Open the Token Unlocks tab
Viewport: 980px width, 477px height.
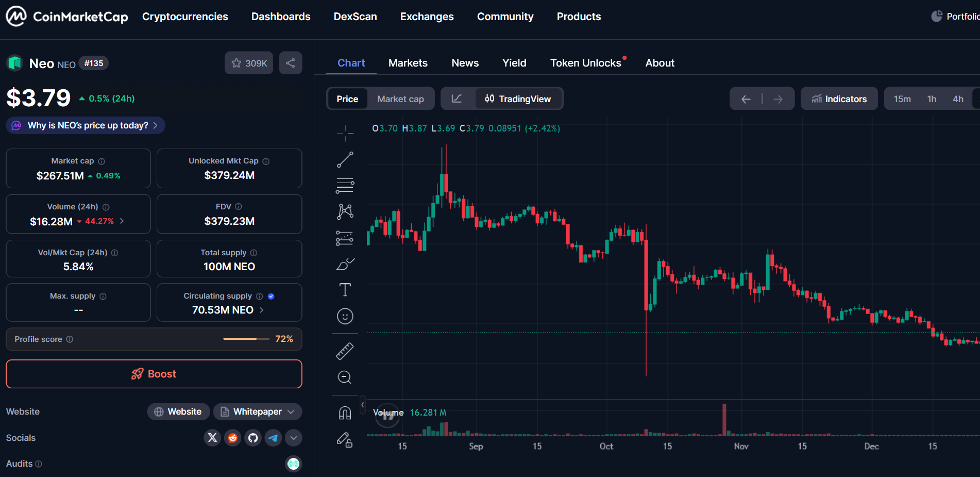click(586, 63)
